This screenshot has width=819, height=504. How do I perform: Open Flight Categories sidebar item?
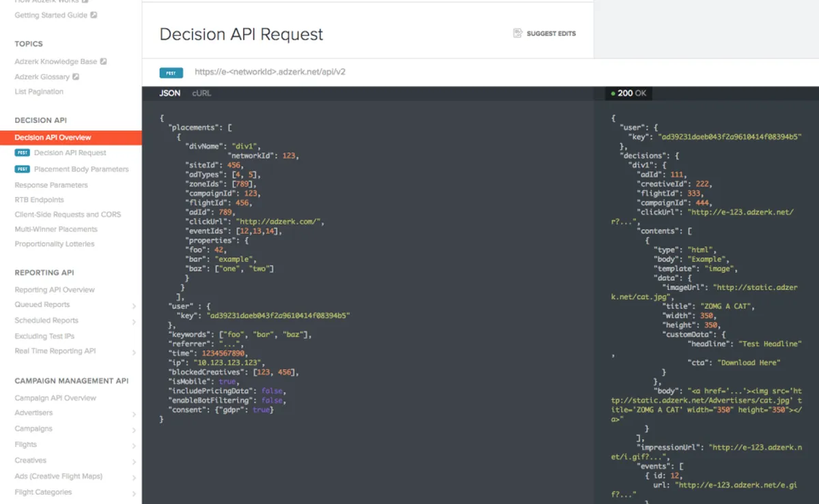click(x=43, y=492)
